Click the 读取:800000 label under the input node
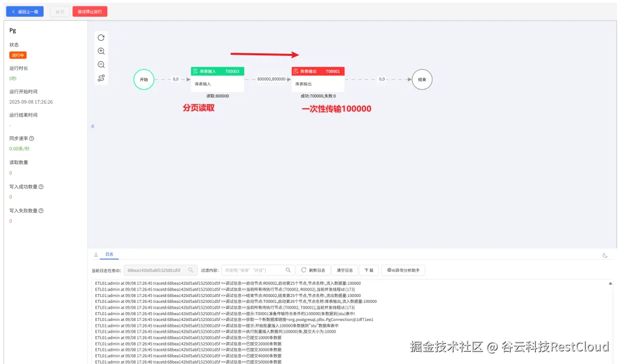620x364 pixels. (217, 96)
